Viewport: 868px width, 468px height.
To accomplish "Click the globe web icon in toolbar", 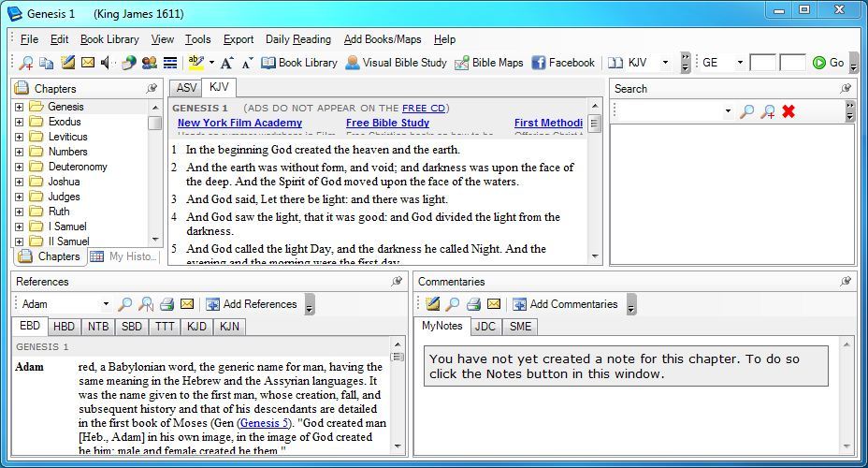I will coord(128,63).
